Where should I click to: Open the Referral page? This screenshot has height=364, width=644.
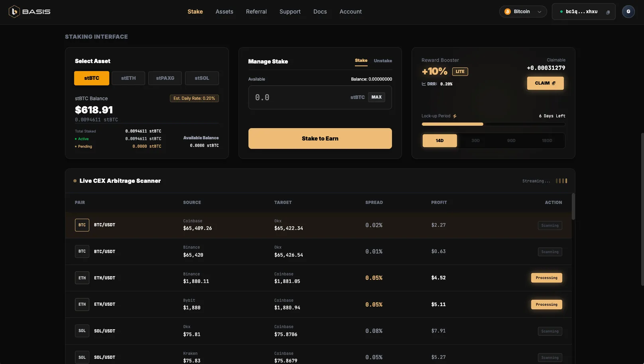coord(256,12)
